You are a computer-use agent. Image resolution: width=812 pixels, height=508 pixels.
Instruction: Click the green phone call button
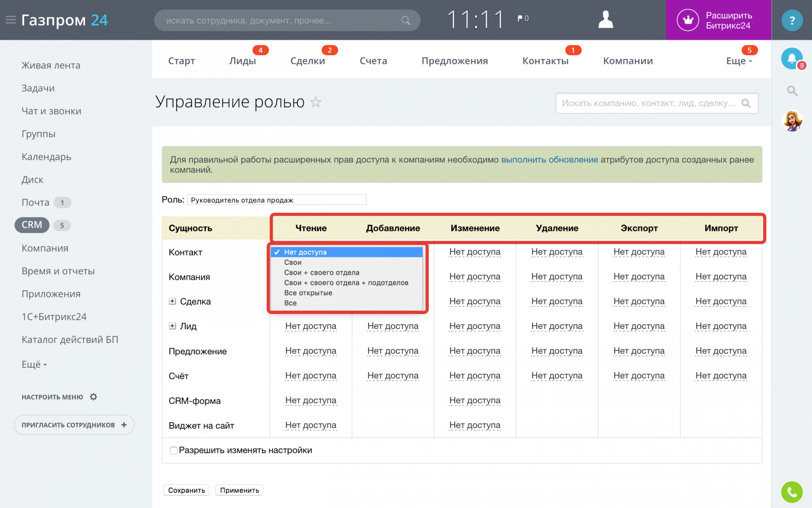(792, 492)
